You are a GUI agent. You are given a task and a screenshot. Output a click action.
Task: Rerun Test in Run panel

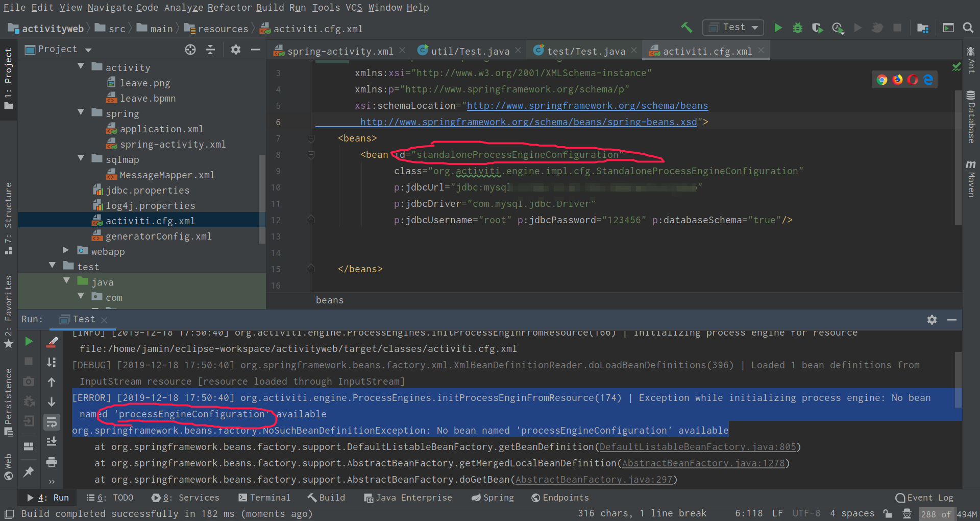pos(29,341)
